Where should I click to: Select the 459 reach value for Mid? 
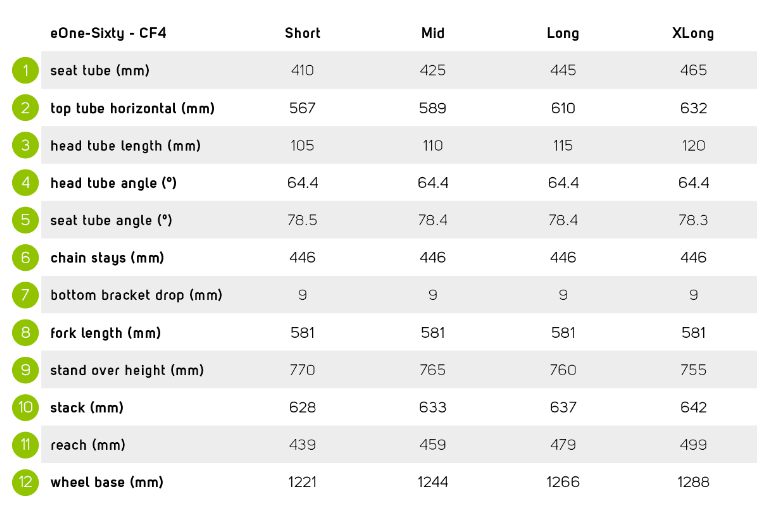pyautogui.click(x=433, y=445)
